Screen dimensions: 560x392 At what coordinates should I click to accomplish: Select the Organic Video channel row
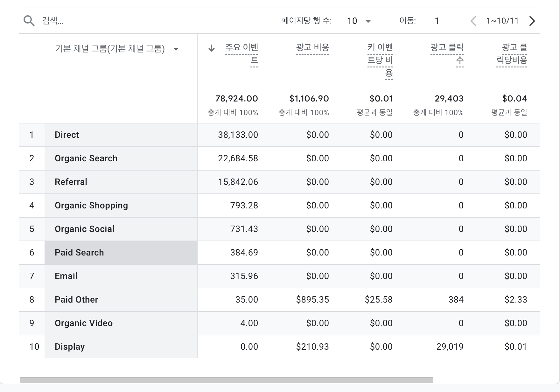[279, 323]
